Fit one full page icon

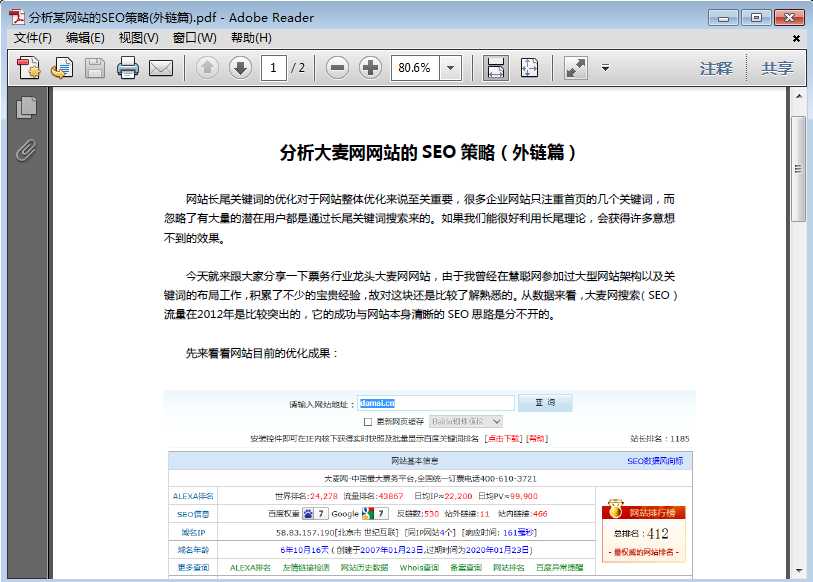click(529, 68)
